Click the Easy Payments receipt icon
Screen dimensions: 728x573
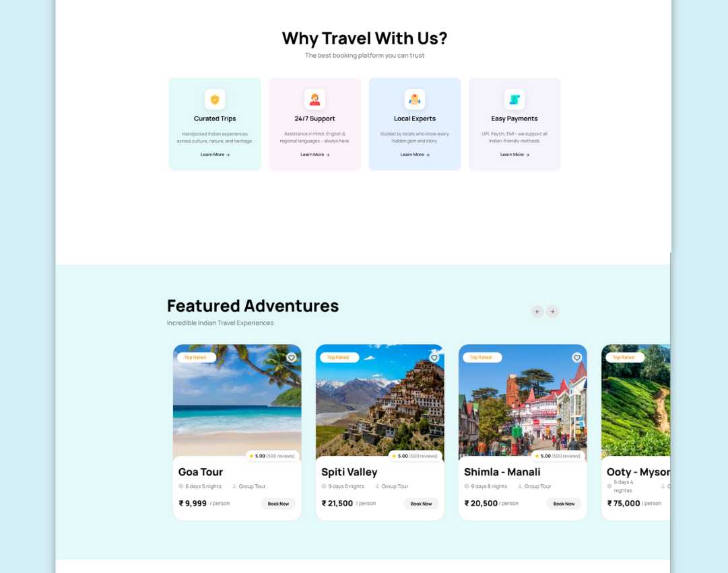(515, 100)
